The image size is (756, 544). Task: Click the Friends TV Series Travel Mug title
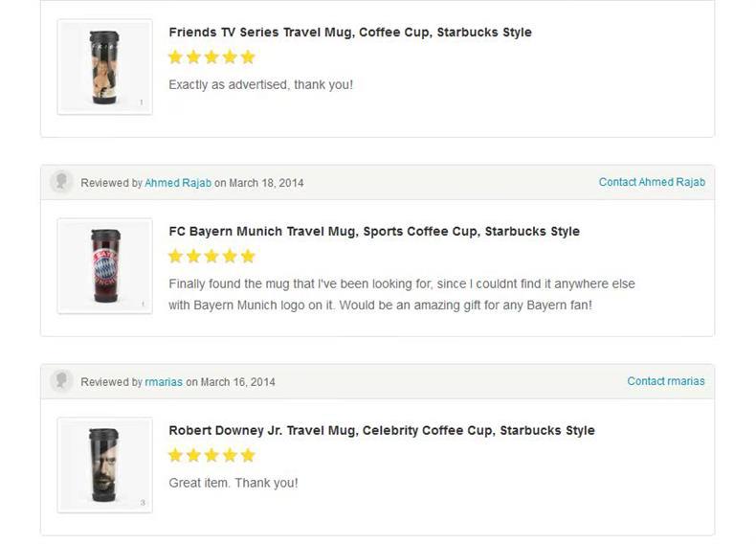350,33
